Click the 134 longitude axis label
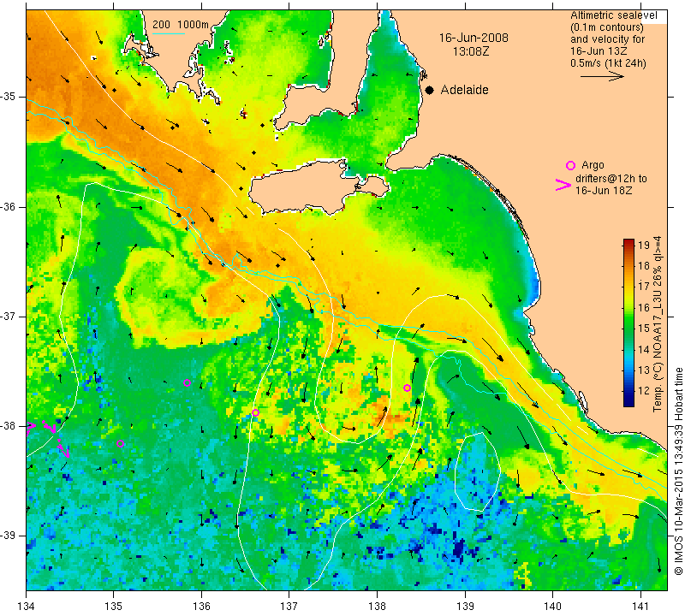Image resolution: width=685 pixels, height=616 pixels. coord(27,607)
